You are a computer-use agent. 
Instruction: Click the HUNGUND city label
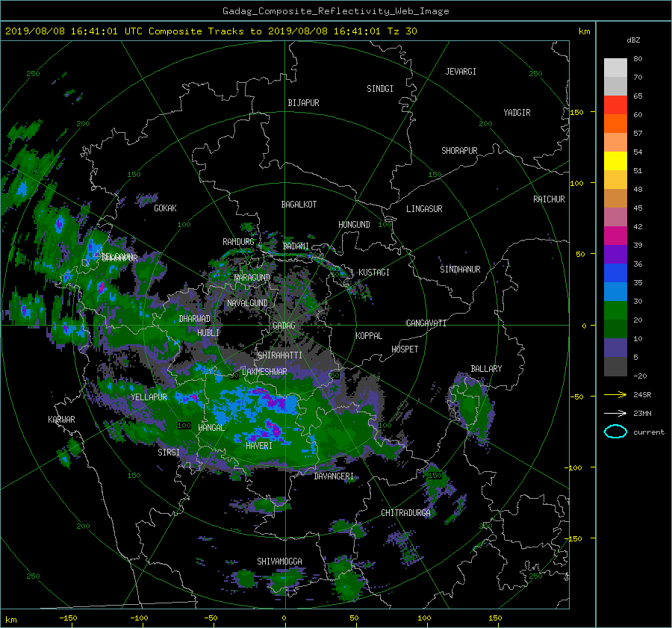pyautogui.click(x=354, y=225)
